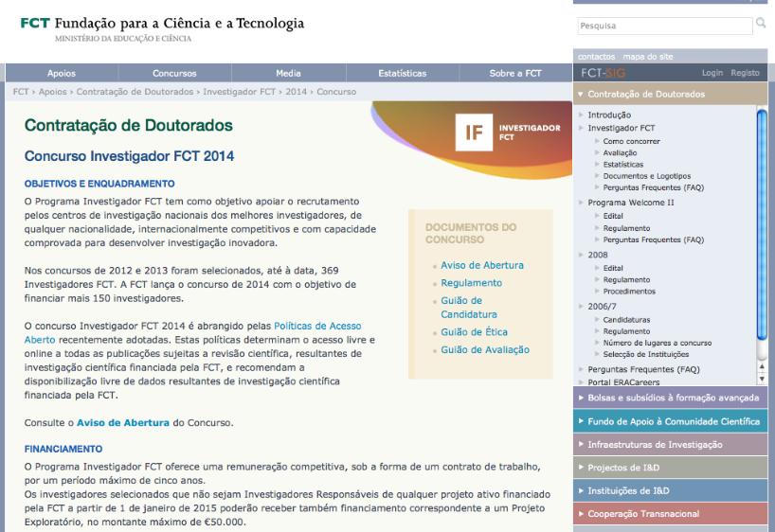
Task: Select 2008 in sidebar
Action: point(598,255)
